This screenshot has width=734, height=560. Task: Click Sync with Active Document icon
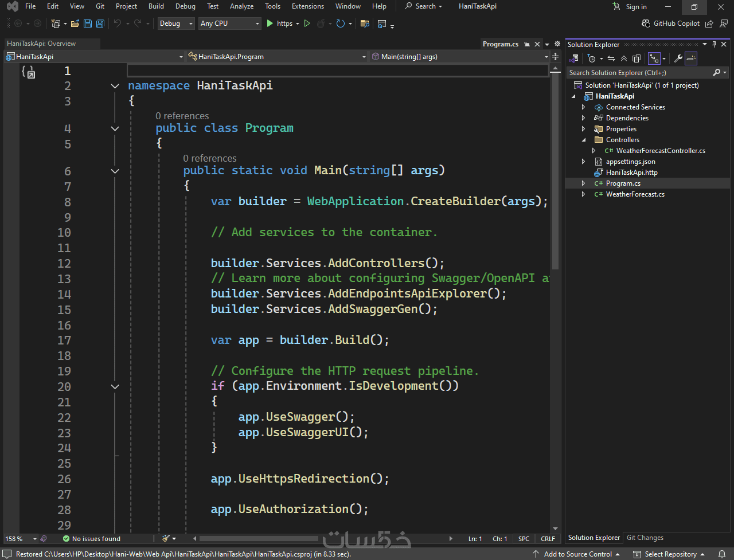click(611, 58)
